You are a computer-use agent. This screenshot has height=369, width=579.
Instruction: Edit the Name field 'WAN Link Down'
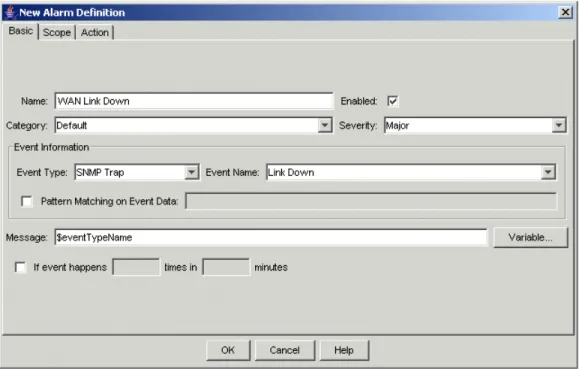[x=194, y=101]
